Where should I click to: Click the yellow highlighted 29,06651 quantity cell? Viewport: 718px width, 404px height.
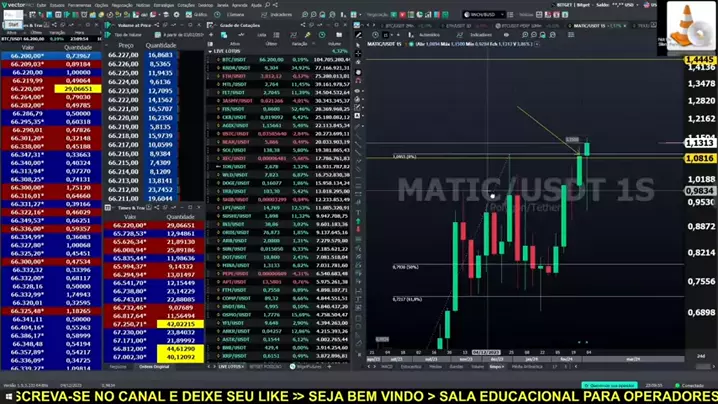coord(78,89)
